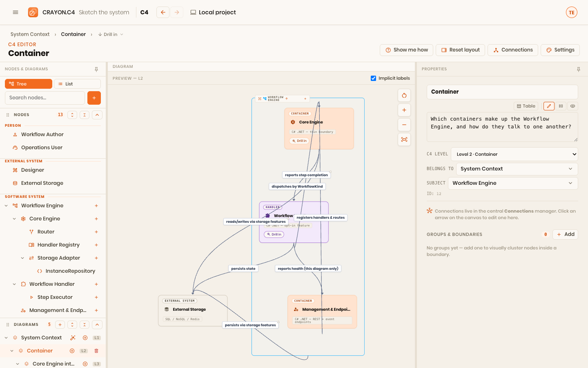Screen dimensions: 588x368
Task: Switch node view to Tree
Action: [x=29, y=84]
